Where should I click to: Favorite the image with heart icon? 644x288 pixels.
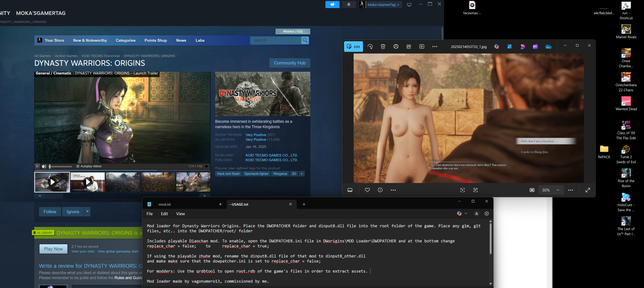coord(367,190)
